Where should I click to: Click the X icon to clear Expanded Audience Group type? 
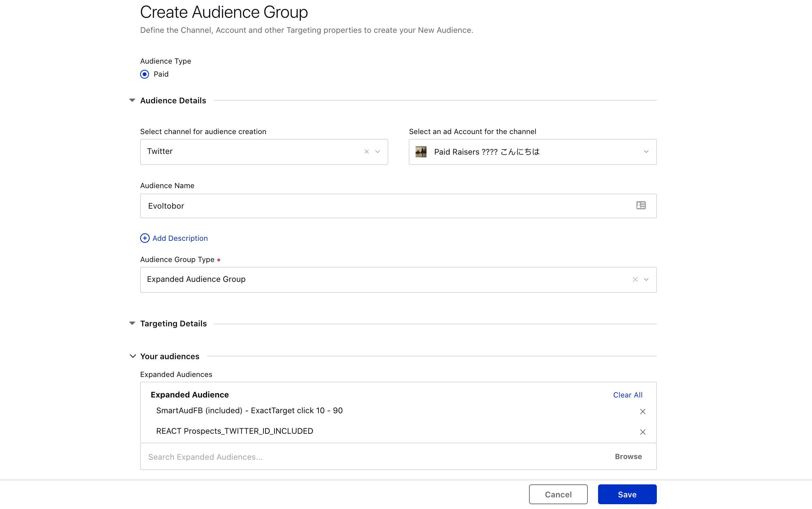pyautogui.click(x=635, y=279)
